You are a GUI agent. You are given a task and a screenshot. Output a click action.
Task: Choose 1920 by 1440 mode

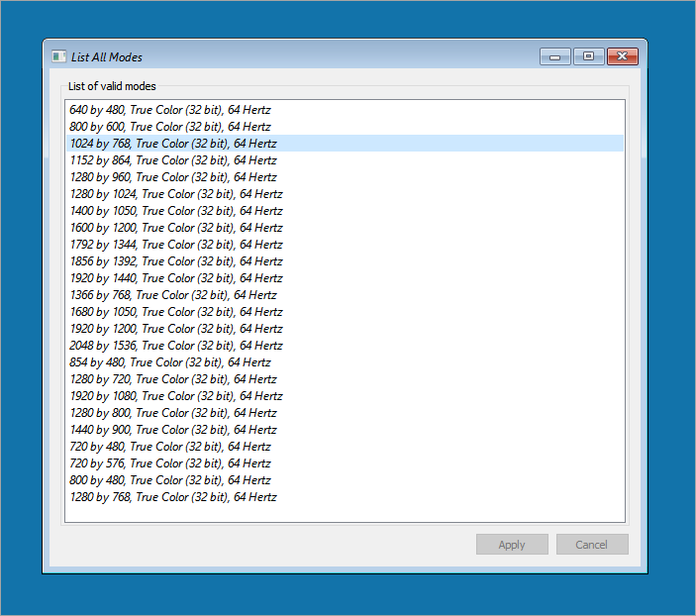(x=345, y=278)
